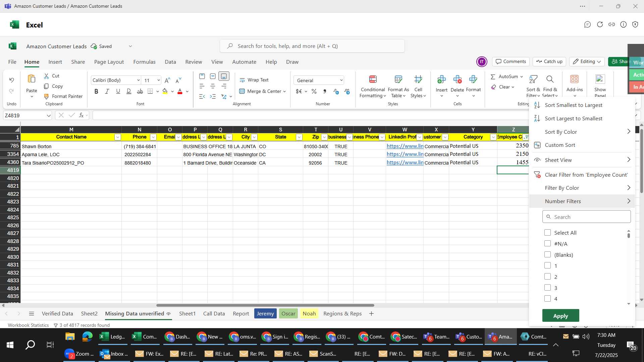Click the filter menu Search field

[586, 217]
